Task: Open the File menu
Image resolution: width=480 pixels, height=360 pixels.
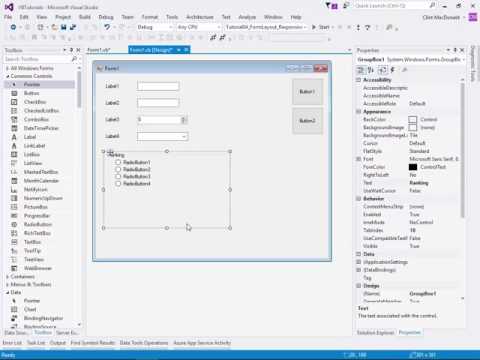Action: coord(8,17)
